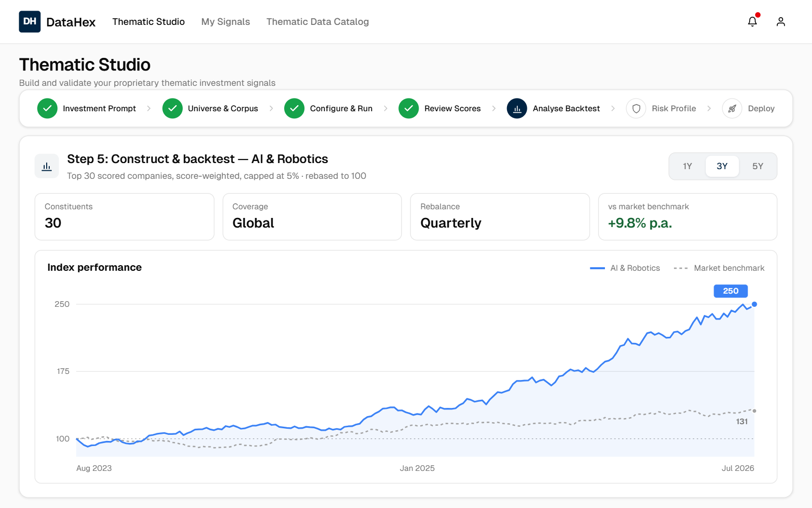Switch to the Thematic Studio nav tab
The width and height of the screenshot is (812, 508).
149,22
